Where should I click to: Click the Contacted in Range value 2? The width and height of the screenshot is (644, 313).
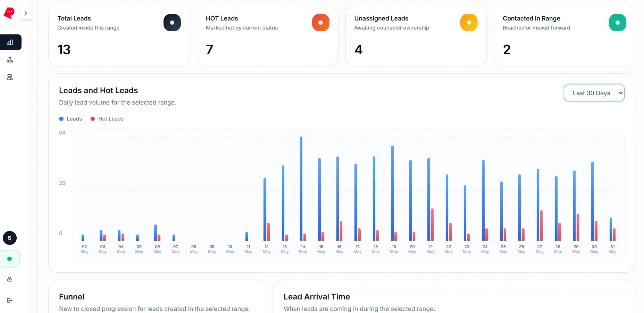pyautogui.click(x=507, y=50)
